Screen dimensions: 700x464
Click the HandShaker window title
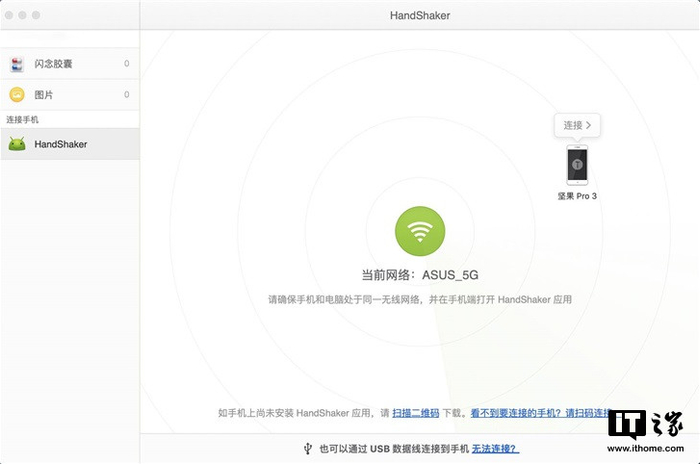point(420,15)
